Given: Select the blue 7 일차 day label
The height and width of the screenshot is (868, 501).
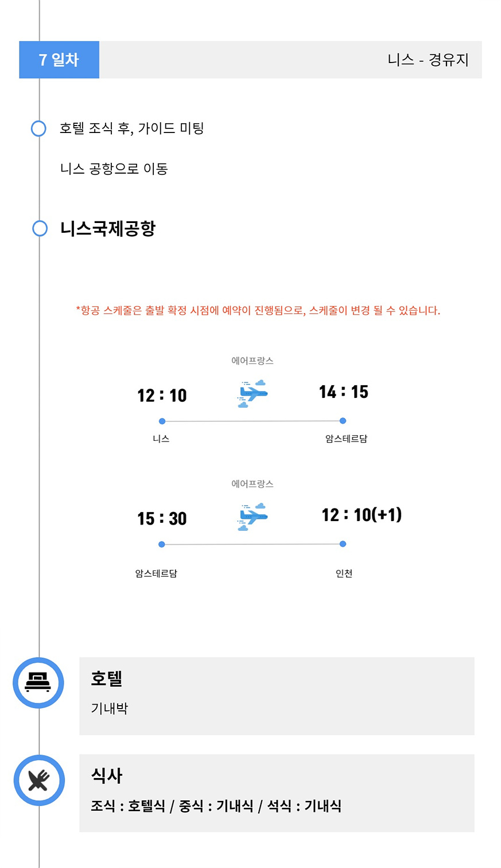Looking at the screenshot, I should coord(59,60).
